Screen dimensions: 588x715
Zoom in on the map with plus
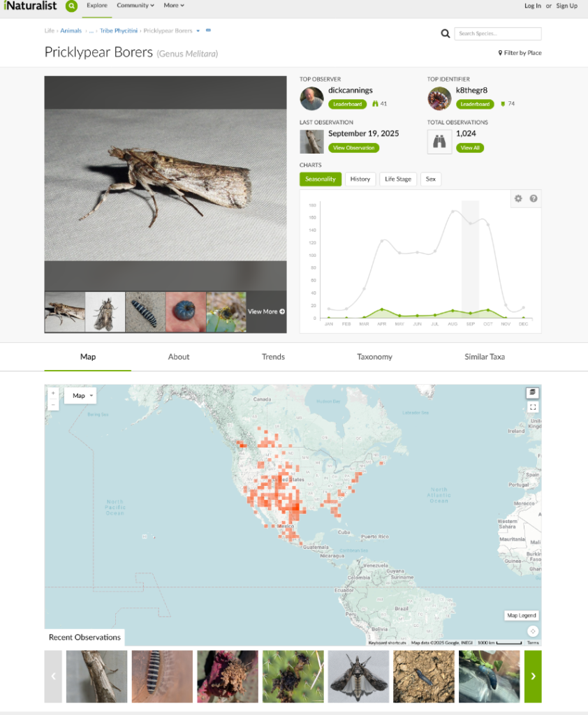pos(53,393)
